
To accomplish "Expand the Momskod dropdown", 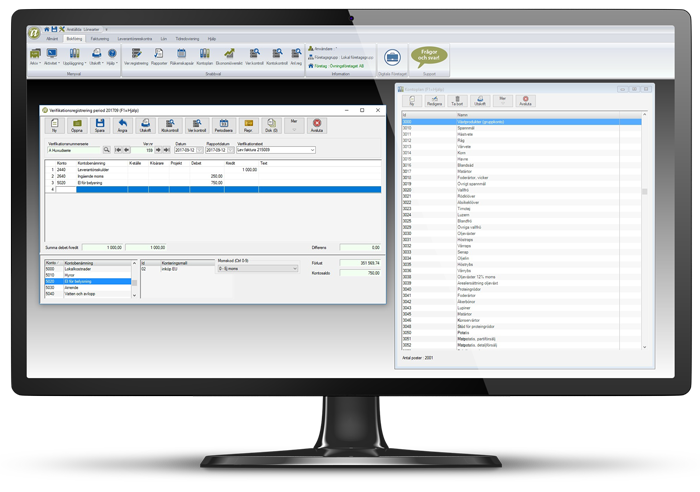I will [294, 268].
